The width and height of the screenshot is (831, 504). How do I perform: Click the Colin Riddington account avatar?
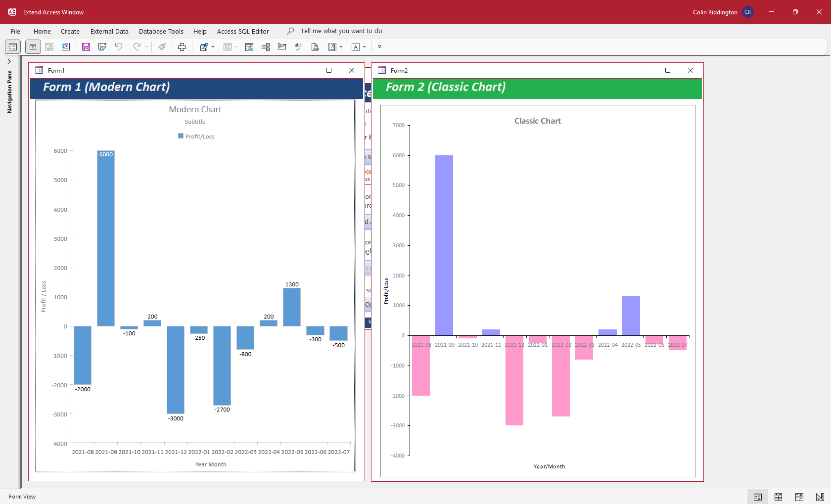pos(747,12)
